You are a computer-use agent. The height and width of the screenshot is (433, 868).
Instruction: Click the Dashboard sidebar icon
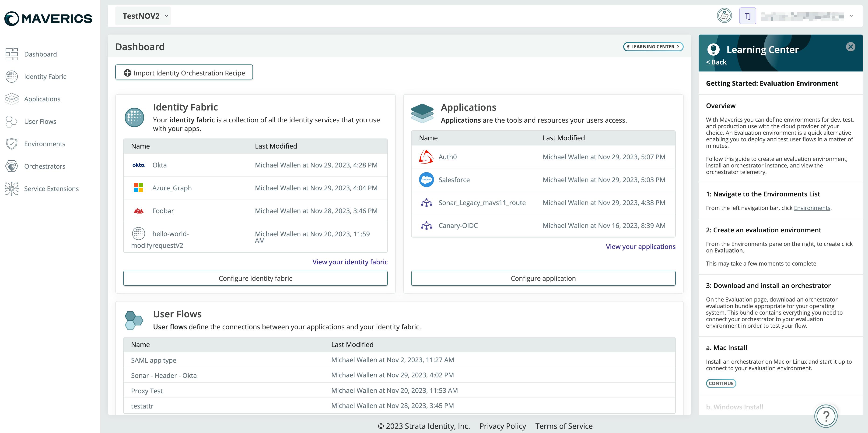(11, 54)
